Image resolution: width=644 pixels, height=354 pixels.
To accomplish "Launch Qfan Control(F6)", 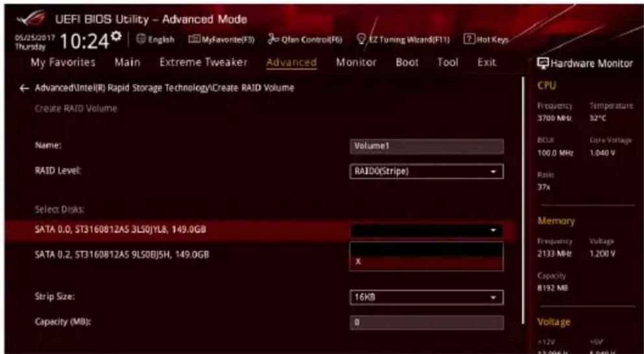I will pos(304,40).
